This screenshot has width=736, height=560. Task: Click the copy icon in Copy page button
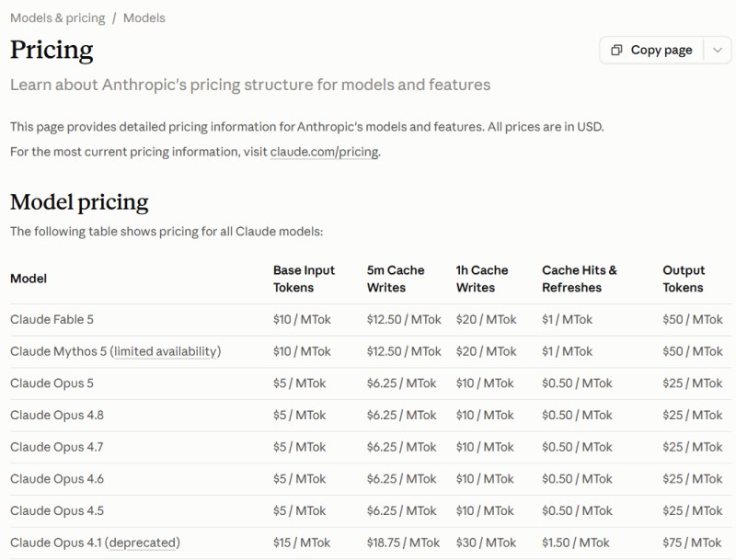tap(616, 51)
